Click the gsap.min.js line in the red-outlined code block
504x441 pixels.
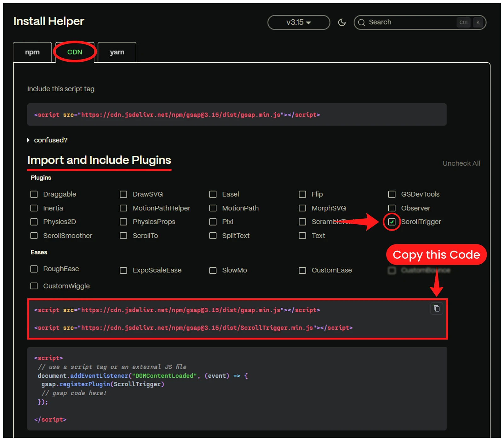click(177, 310)
